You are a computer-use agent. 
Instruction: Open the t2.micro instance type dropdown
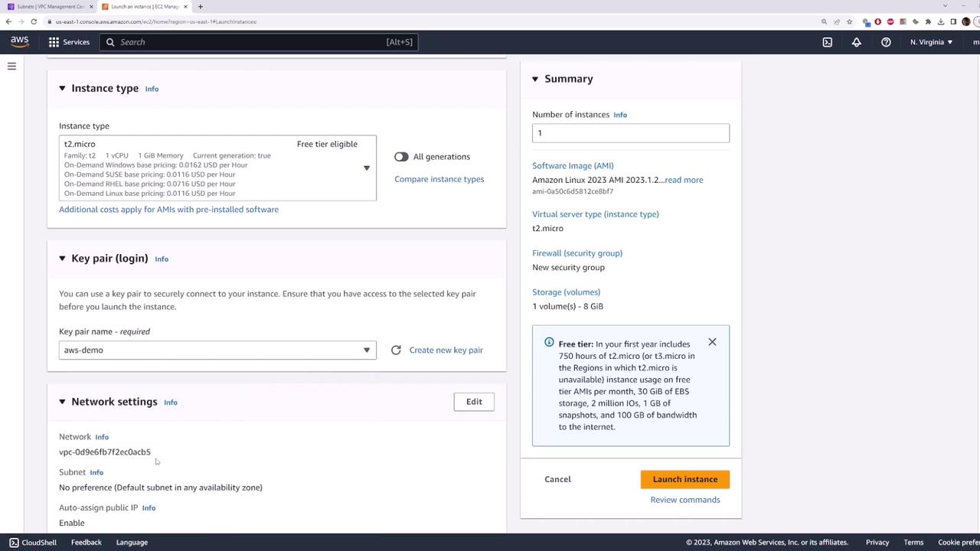tap(217, 168)
